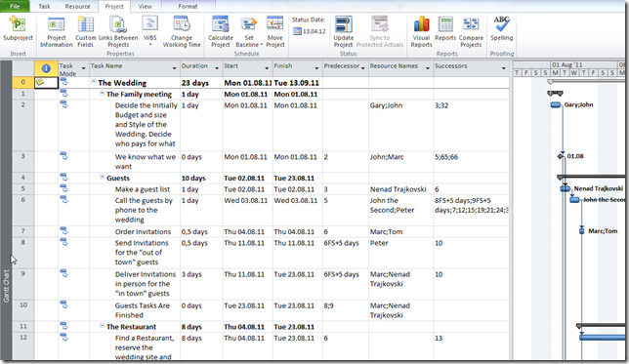Click 'Tue 13.09.11' finish cell

pyautogui.click(x=297, y=83)
